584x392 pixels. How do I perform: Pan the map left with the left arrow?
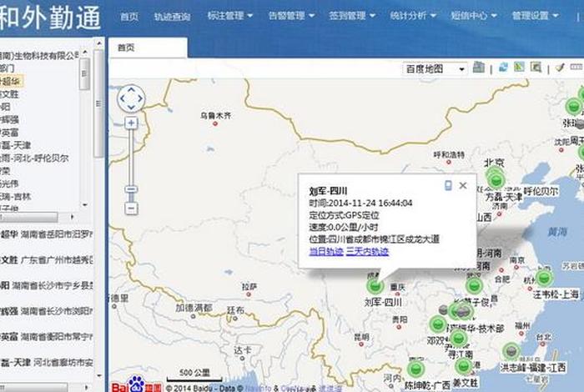[122, 98]
